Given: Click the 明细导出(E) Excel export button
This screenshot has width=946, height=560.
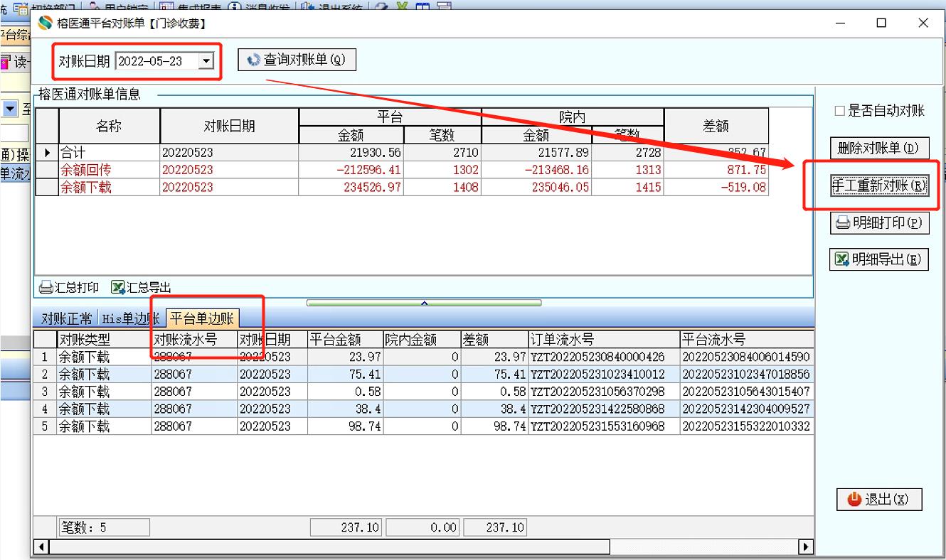Looking at the screenshot, I should [879, 259].
